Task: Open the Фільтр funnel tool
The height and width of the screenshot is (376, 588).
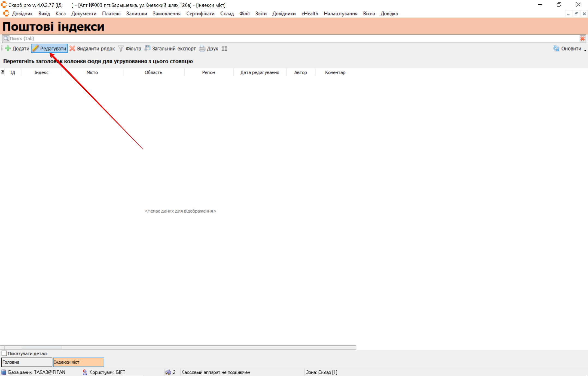Action: pyautogui.click(x=121, y=49)
